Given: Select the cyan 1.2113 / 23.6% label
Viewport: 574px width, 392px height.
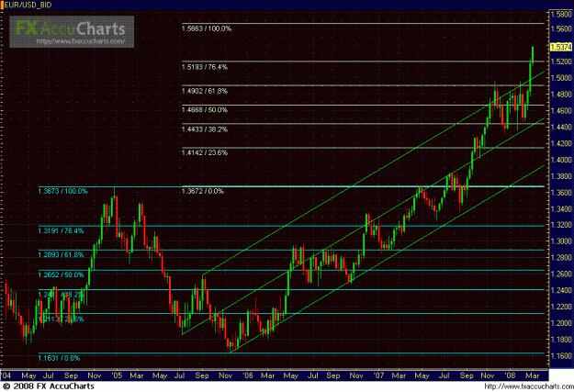Looking at the screenshot, I should [62, 319].
